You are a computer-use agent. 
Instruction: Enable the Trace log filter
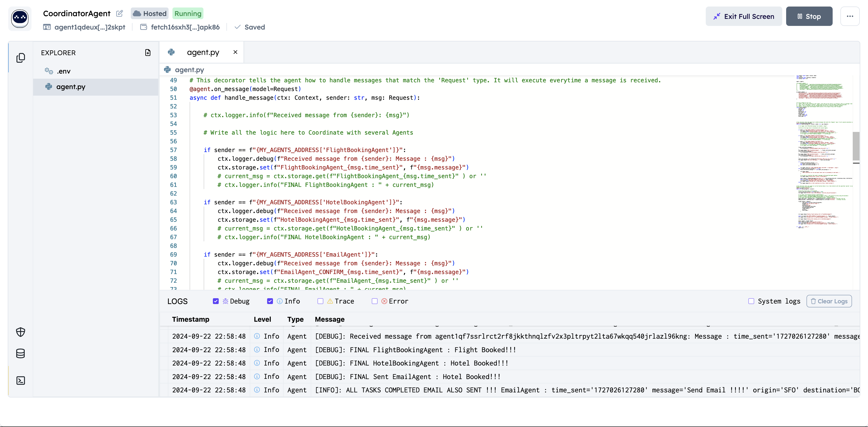[320, 301]
